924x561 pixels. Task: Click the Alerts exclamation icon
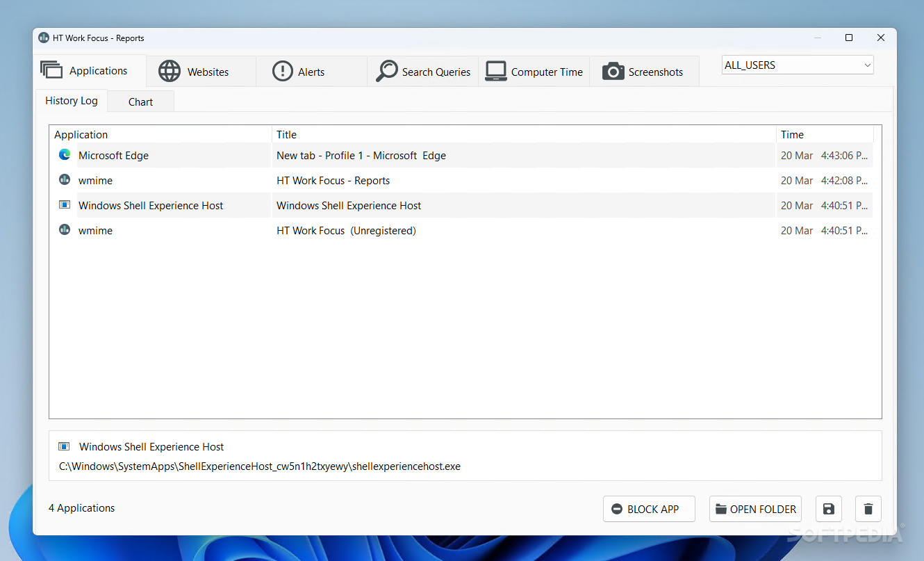(x=282, y=71)
